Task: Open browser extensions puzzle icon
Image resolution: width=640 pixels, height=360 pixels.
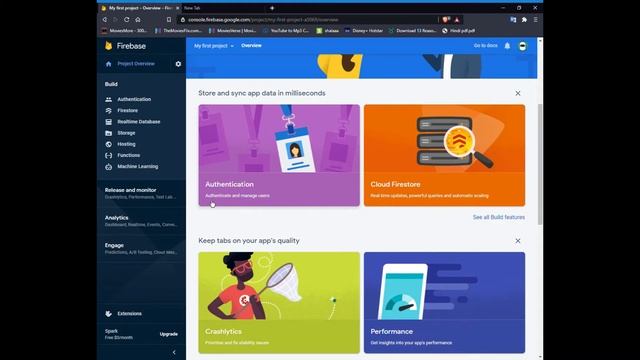Action: tap(524, 20)
